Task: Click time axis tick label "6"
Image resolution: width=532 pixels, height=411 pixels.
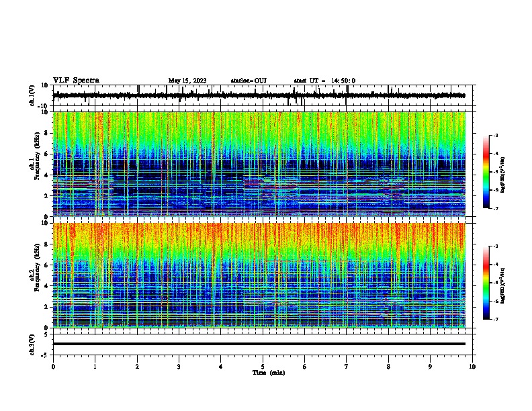Action: point(305,367)
